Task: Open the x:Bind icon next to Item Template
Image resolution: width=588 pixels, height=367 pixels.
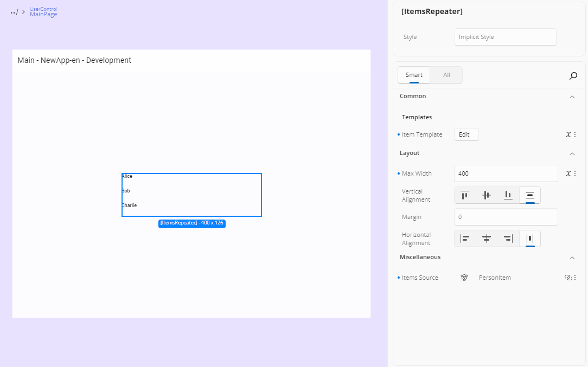Action: (x=568, y=134)
